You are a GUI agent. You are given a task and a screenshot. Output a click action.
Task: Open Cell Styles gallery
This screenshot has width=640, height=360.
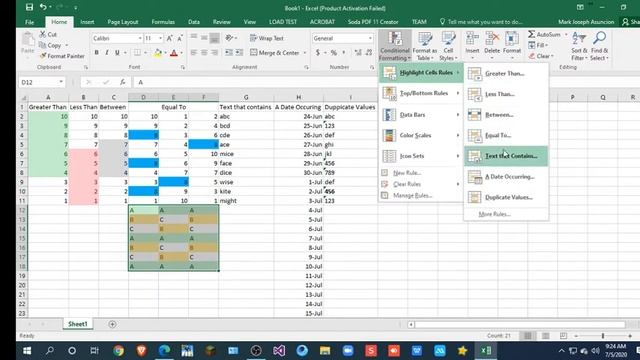(x=448, y=46)
